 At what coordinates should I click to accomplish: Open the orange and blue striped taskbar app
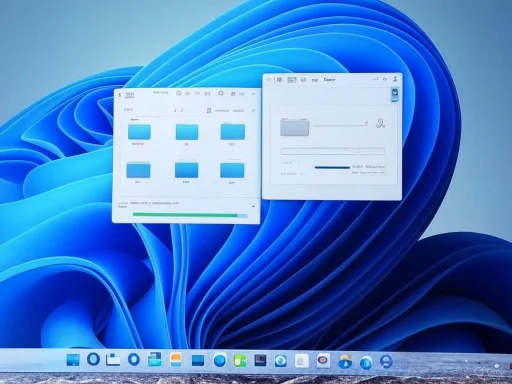pyautogui.click(x=176, y=360)
